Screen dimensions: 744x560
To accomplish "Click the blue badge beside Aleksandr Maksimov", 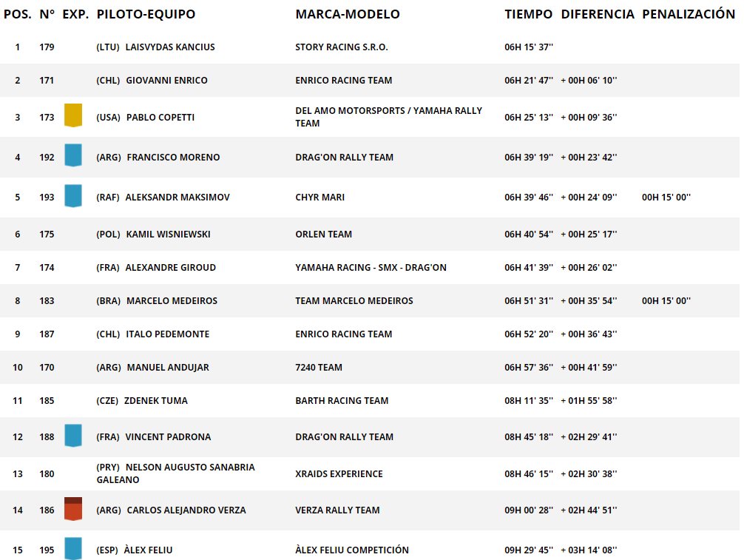I will [73, 195].
